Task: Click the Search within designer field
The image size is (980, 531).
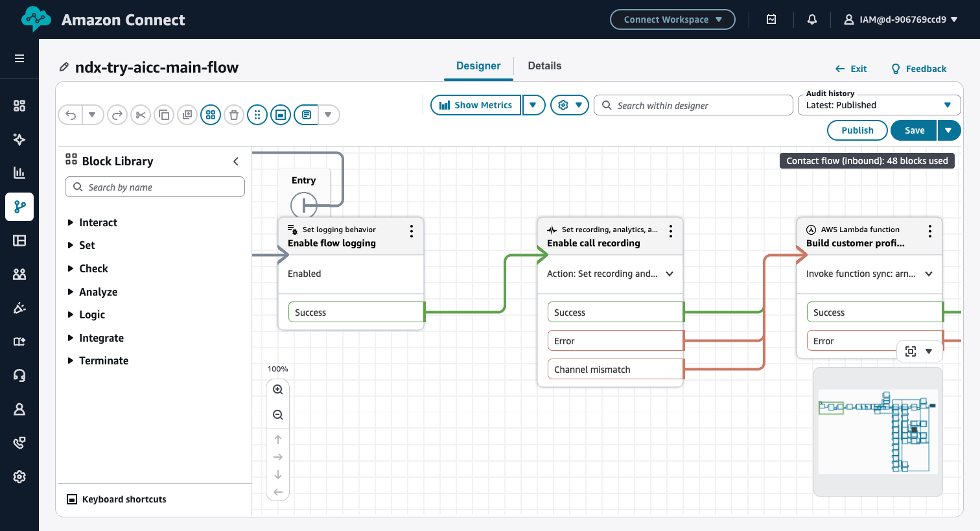Action: pos(694,105)
